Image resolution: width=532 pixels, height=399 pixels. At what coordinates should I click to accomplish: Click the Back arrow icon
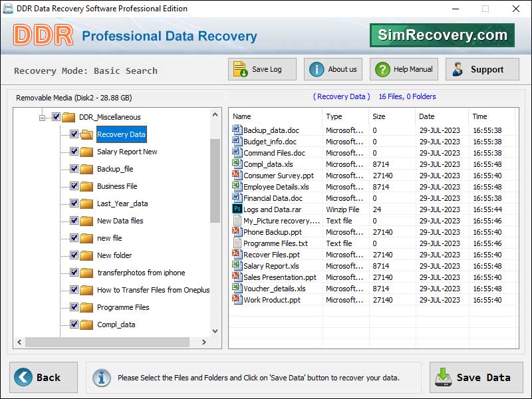(x=23, y=377)
